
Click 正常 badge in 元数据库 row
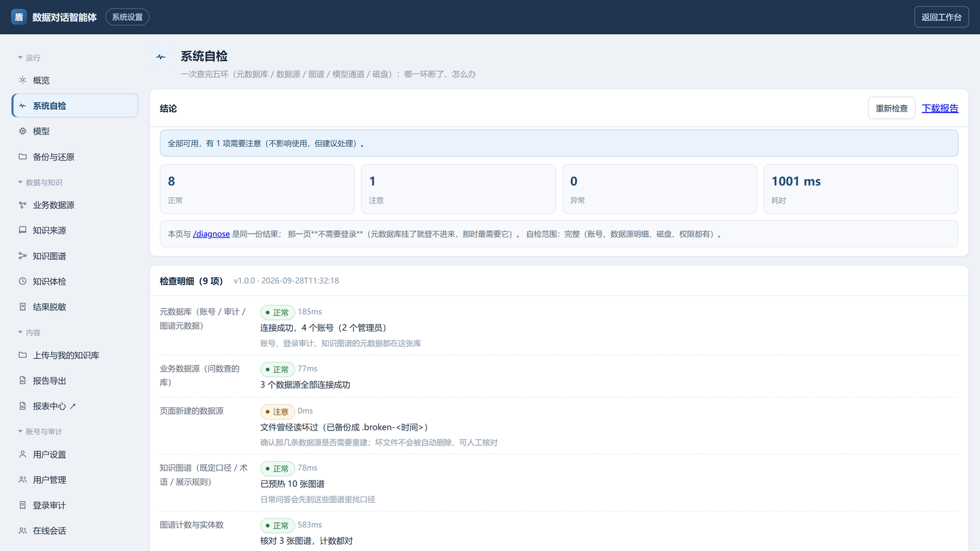tap(277, 312)
